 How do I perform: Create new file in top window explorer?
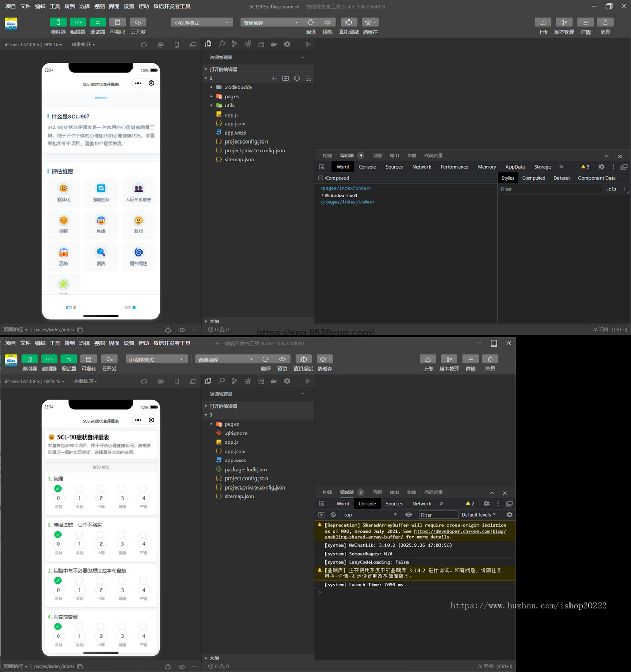[x=274, y=78]
